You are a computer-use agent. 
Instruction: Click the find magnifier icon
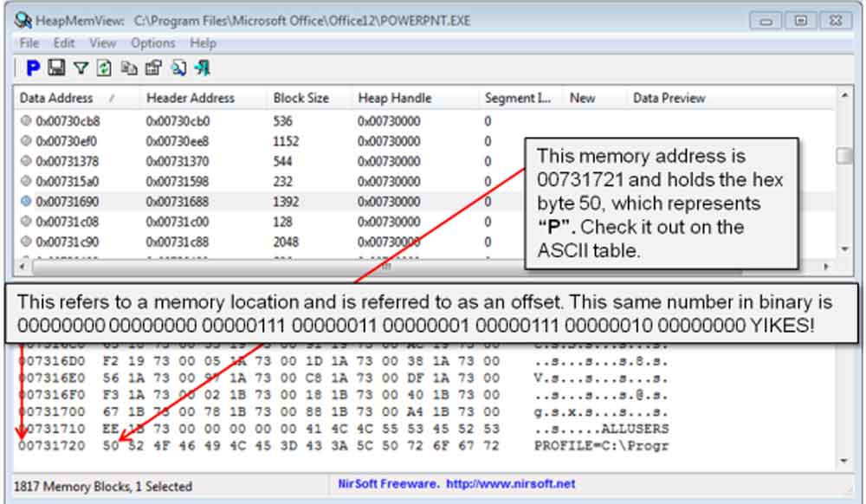pos(178,68)
